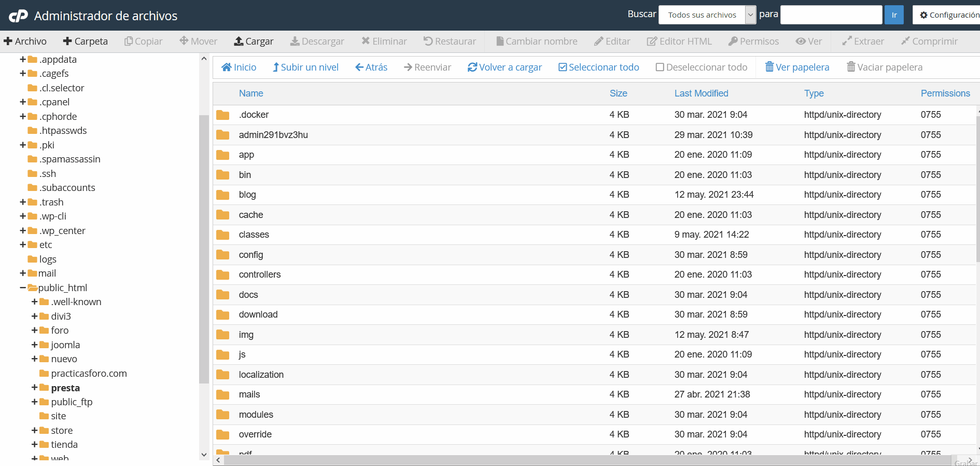
Task: Click the config folder icon
Action: [x=223, y=255]
